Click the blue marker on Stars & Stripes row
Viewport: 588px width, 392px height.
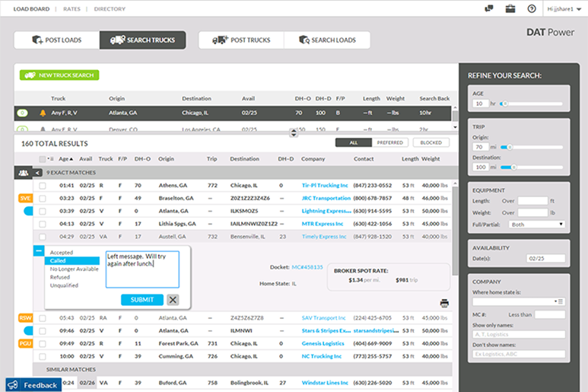coord(28,331)
